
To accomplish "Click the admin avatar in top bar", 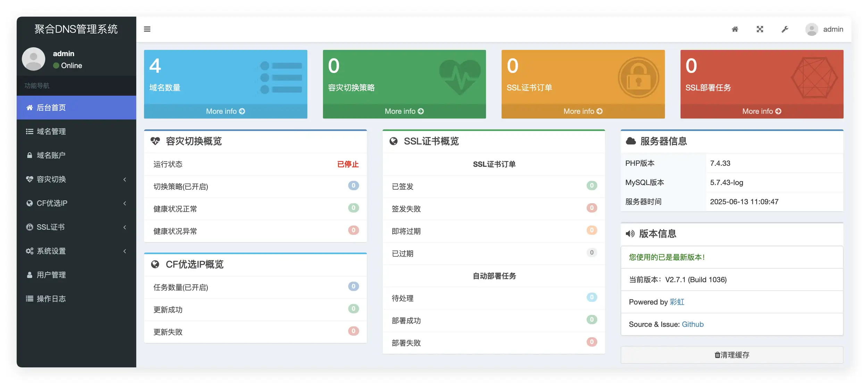I will click(x=811, y=29).
